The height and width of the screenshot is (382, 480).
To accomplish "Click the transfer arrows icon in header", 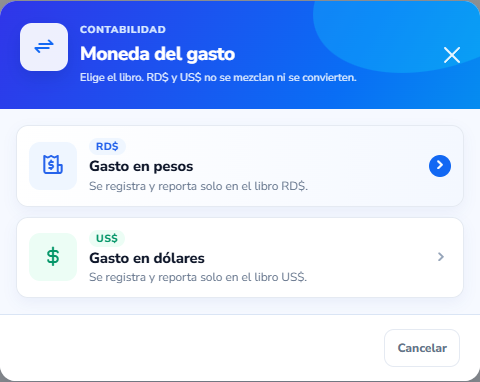I will tap(44, 47).
